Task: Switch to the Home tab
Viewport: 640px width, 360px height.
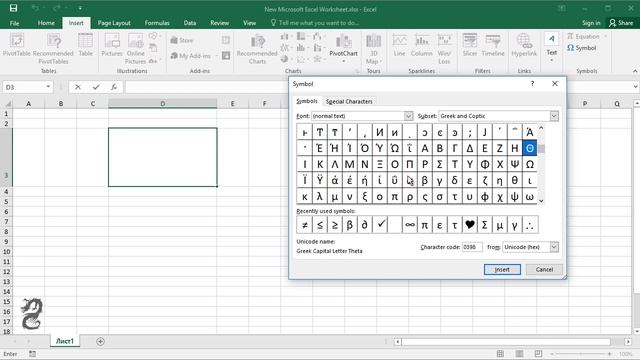Action: (x=46, y=23)
